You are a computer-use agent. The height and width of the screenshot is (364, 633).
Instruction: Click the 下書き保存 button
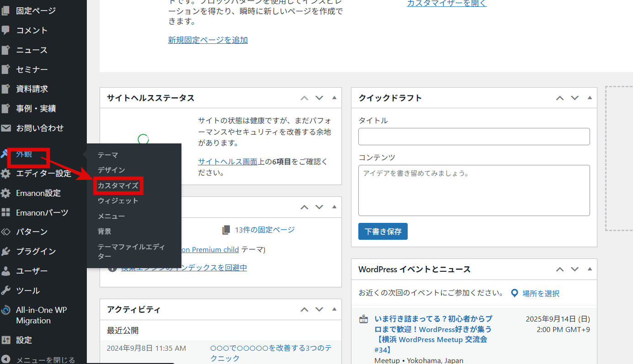pos(383,232)
